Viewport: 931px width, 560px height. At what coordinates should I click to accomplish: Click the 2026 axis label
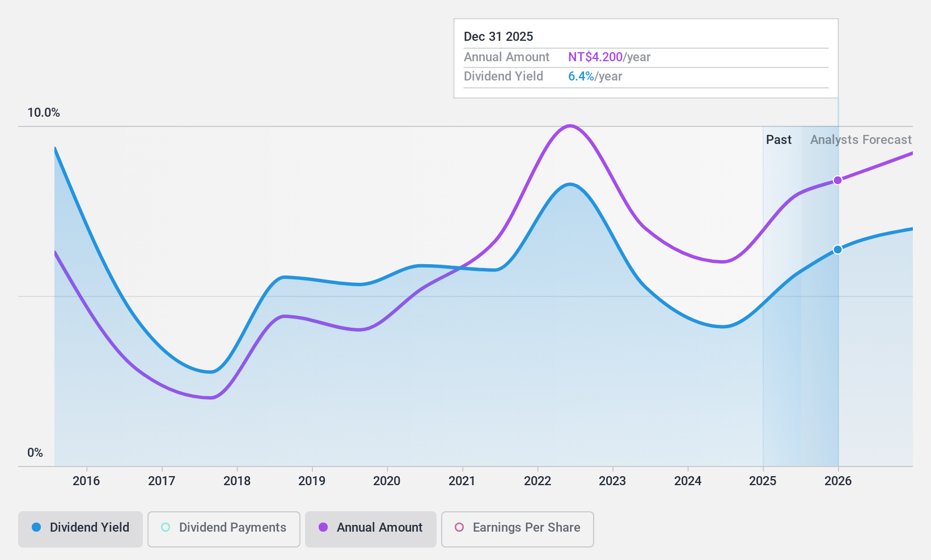click(838, 481)
